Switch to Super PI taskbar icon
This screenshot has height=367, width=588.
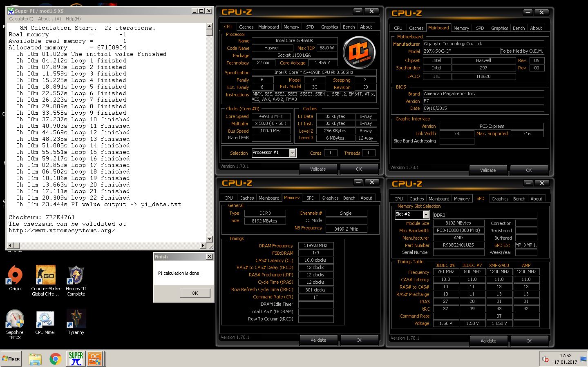(76, 359)
